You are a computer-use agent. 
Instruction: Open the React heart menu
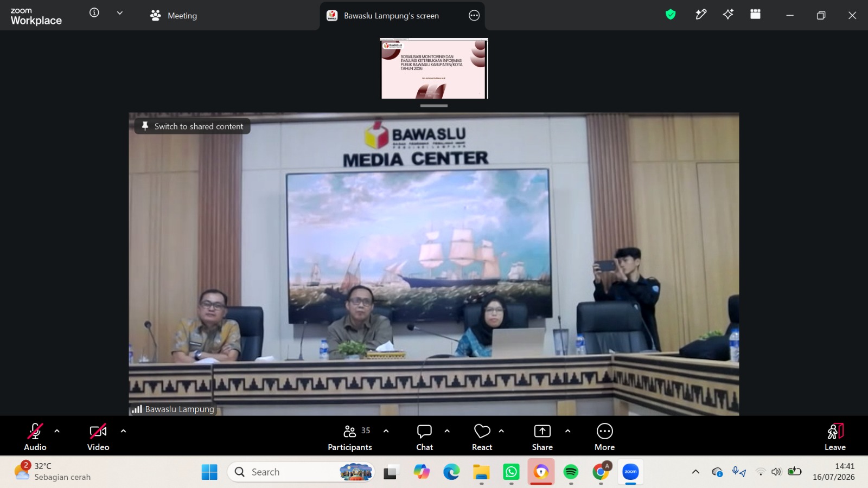point(482,438)
